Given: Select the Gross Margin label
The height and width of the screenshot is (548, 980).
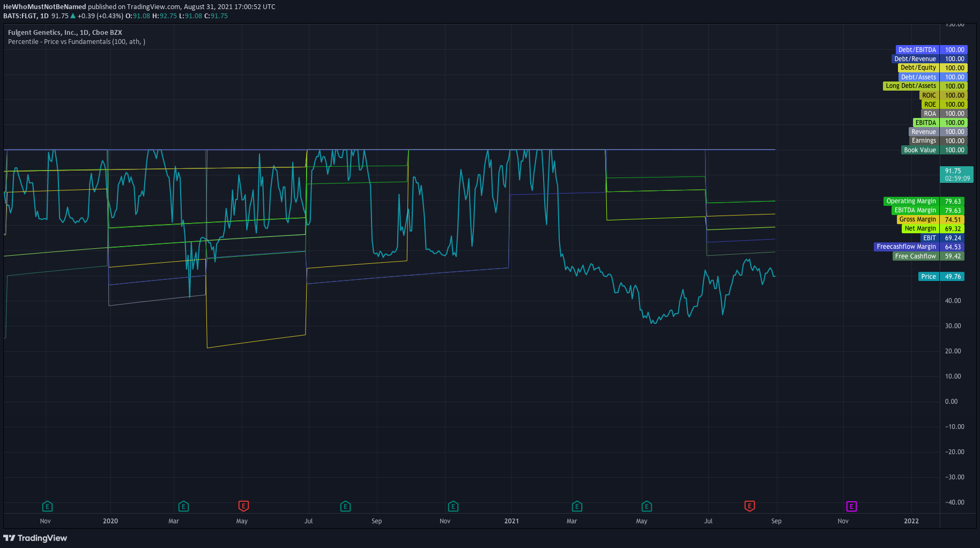Looking at the screenshot, I should [x=918, y=219].
